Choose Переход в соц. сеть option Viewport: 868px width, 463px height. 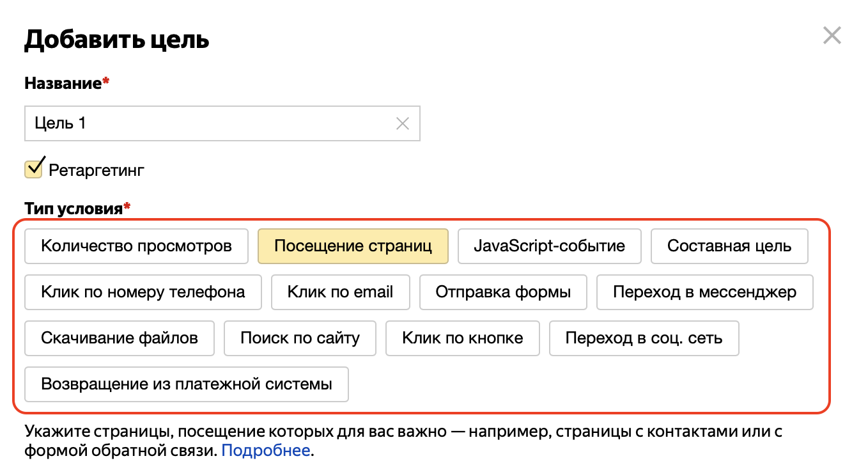(x=644, y=338)
